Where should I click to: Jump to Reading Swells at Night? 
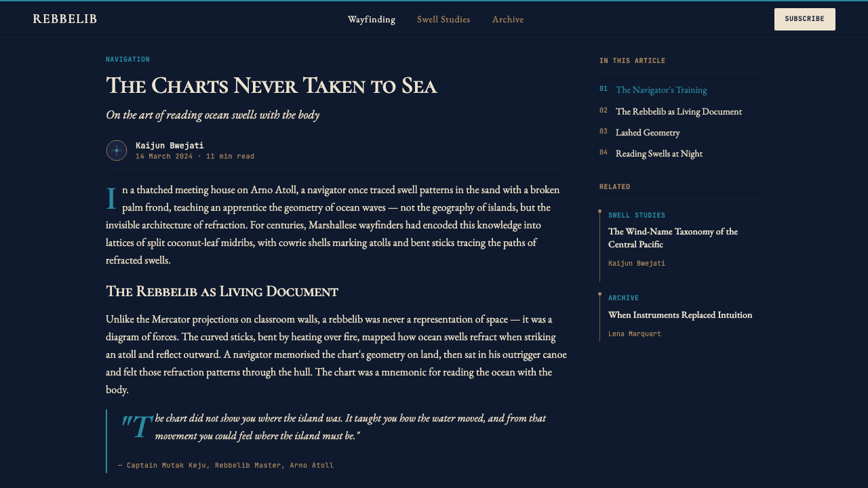pyautogui.click(x=659, y=153)
